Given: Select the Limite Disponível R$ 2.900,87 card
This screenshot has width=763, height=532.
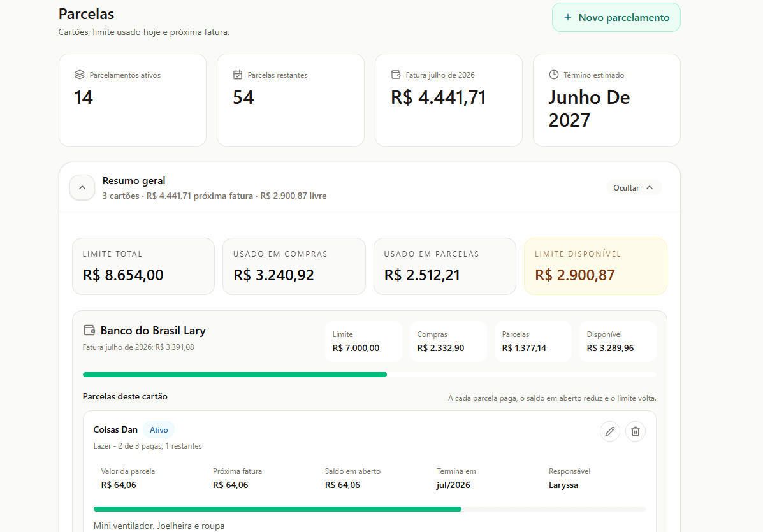Looking at the screenshot, I should (x=595, y=266).
